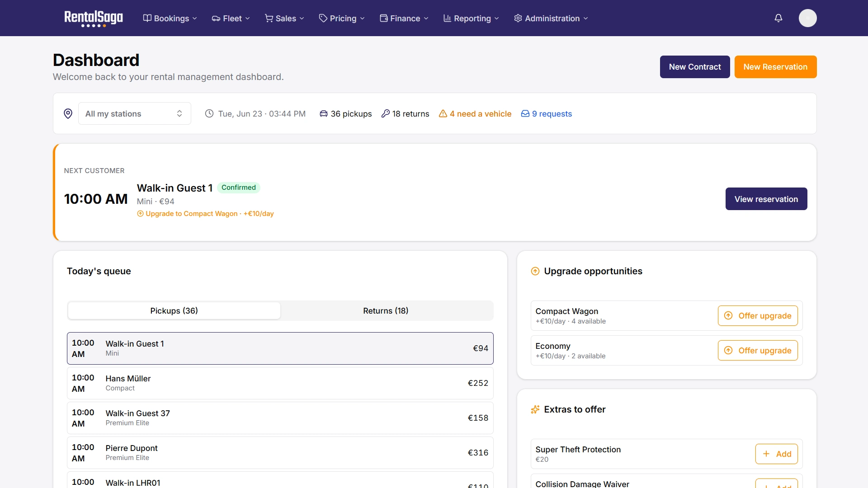
Task: Open the 9 requests link
Action: point(547,114)
